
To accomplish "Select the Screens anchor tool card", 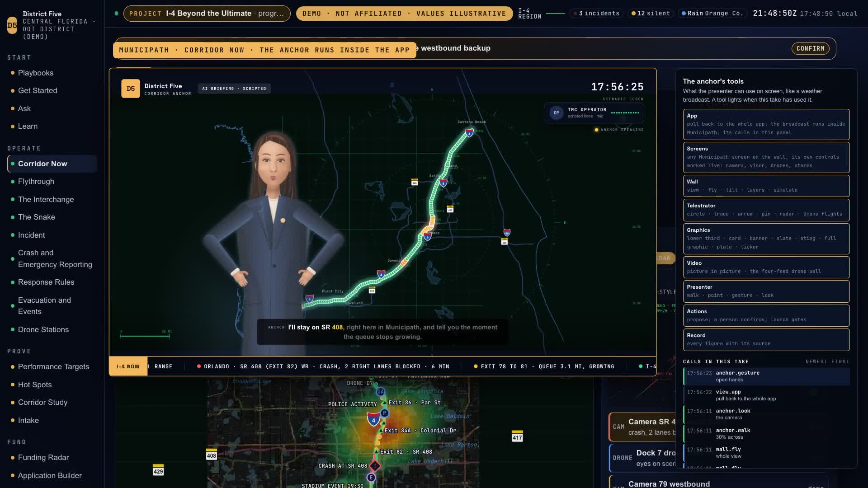I will click(x=766, y=157).
